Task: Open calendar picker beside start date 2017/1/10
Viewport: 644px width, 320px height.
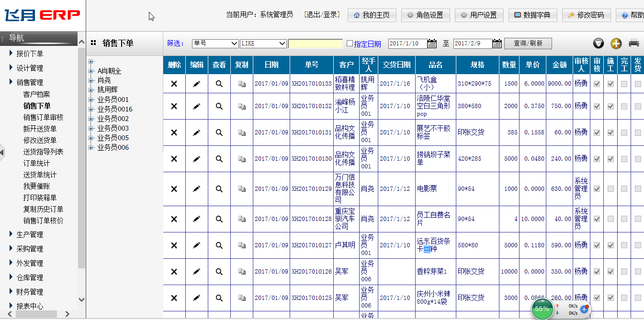Action: 431,44
